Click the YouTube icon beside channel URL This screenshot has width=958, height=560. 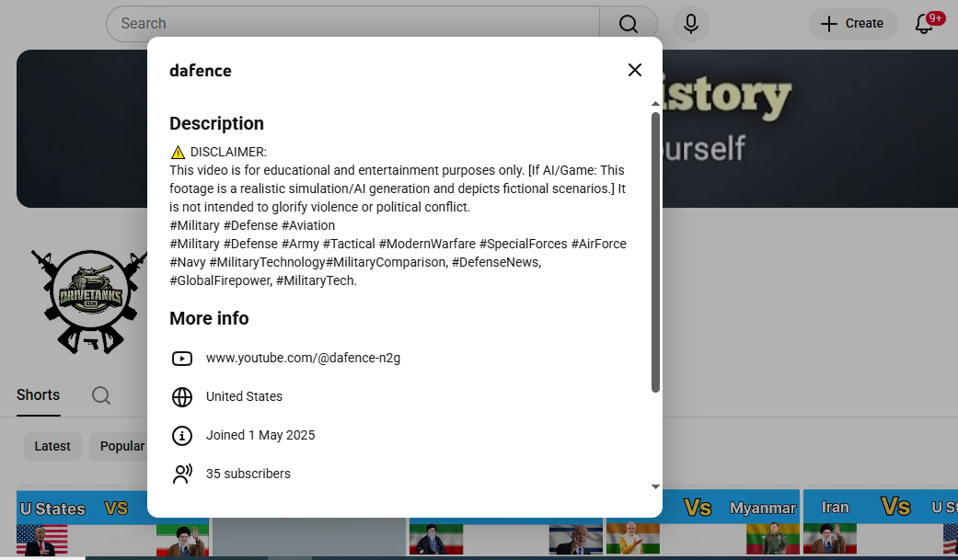[182, 359]
